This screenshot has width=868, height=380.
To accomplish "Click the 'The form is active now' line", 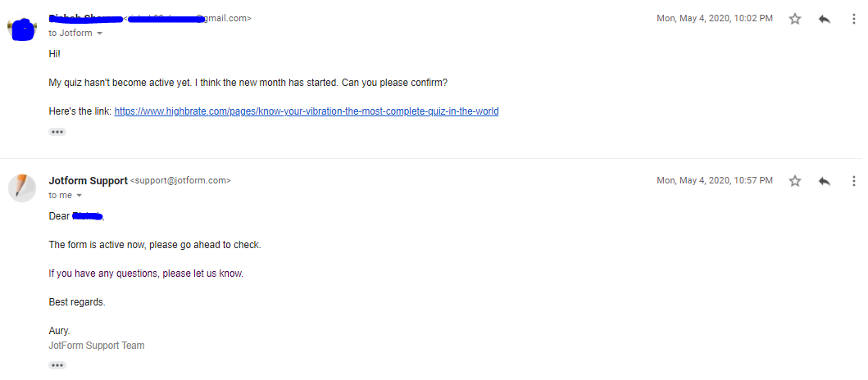I will pos(155,245).
